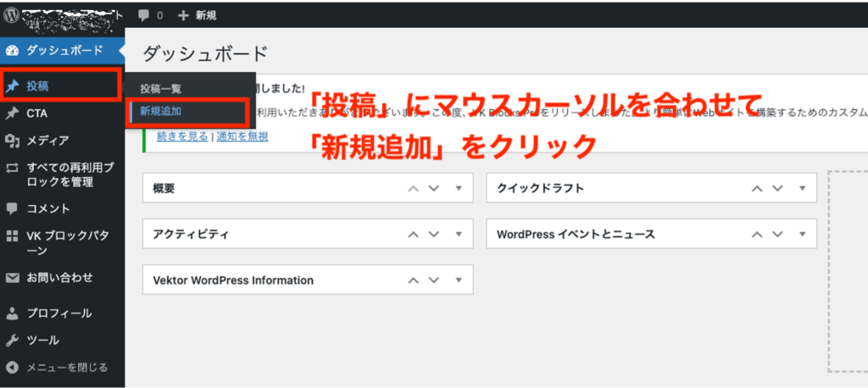The image size is (868, 388).
Task: Move アクティビティ widget down
Action: click(434, 234)
